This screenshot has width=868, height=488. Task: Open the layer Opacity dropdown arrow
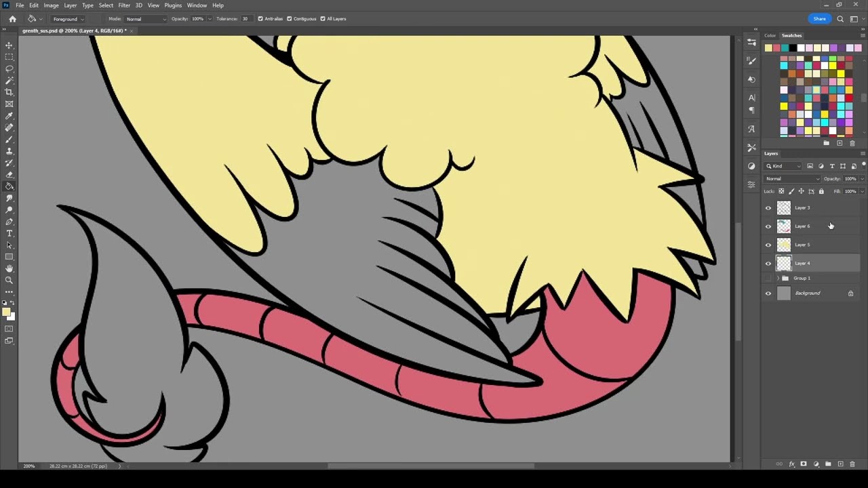tap(862, 179)
